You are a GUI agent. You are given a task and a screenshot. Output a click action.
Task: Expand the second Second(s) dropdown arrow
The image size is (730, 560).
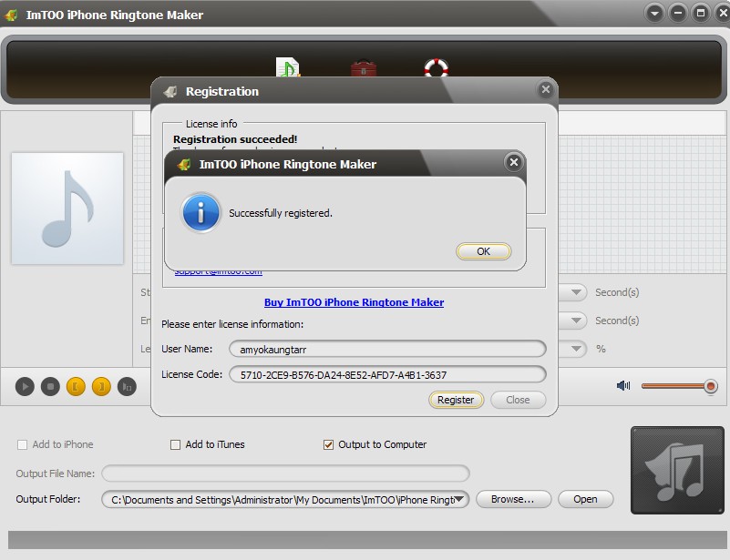(576, 321)
